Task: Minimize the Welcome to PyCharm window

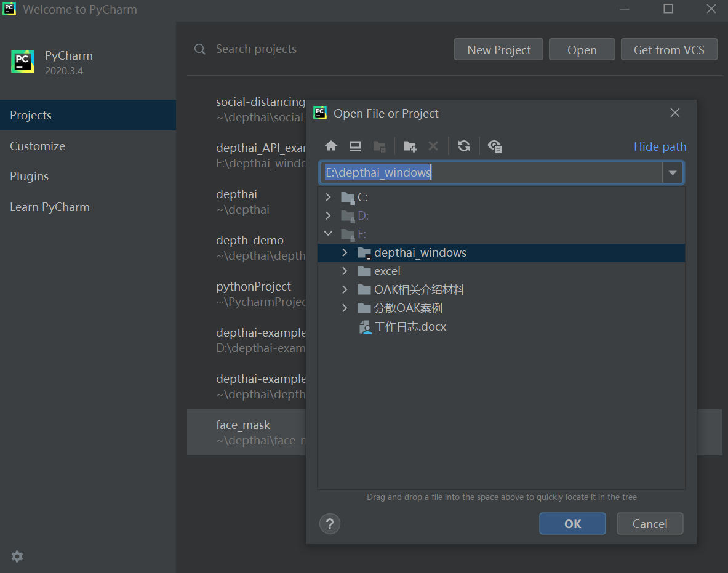Action: pos(625,9)
